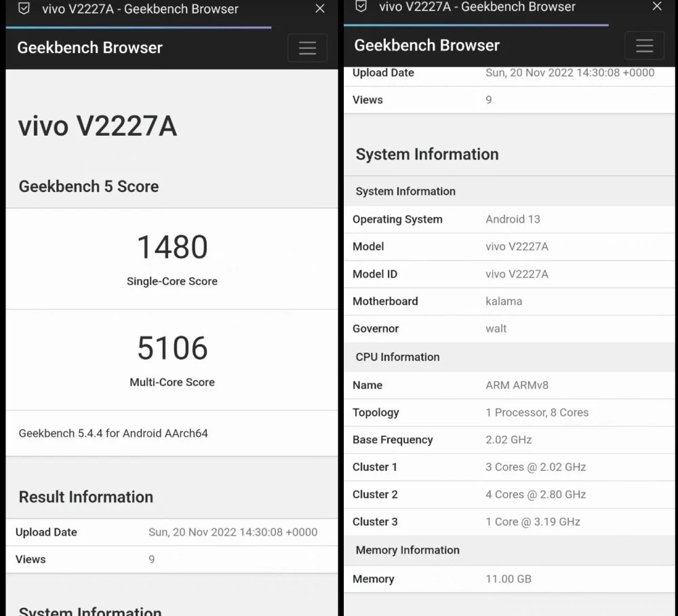Click the Operating System row label

point(397,219)
